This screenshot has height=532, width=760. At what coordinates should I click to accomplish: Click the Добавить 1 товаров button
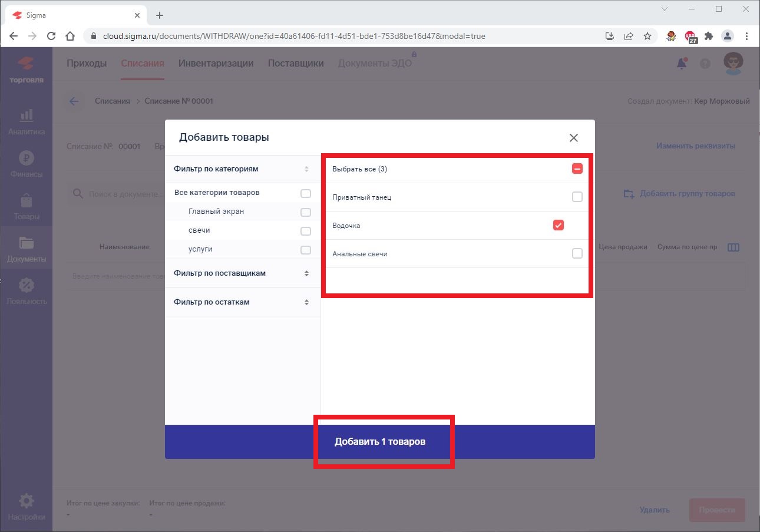[380, 442]
